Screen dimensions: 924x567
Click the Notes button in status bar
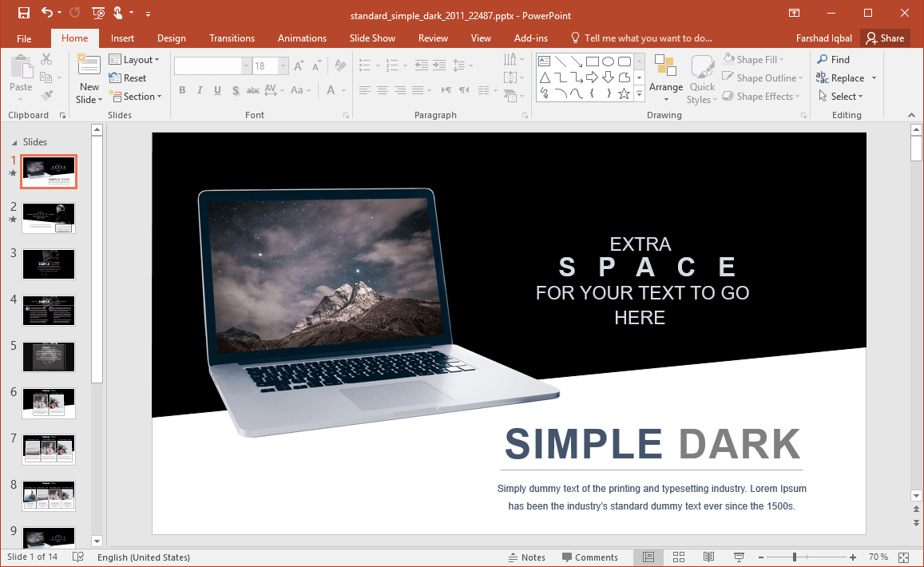tap(527, 557)
